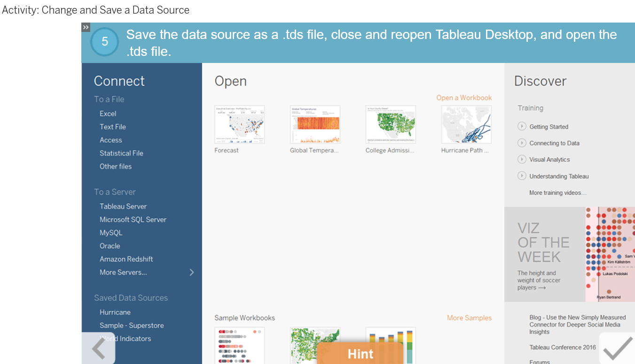Go to previous step with left arrow
This screenshot has width=635, height=364.
pyautogui.click(x=98, y=349)
